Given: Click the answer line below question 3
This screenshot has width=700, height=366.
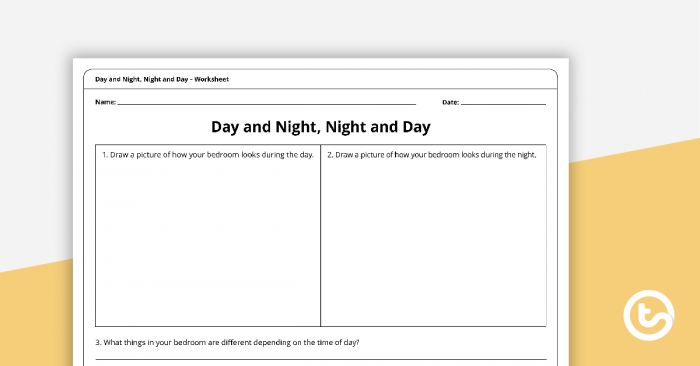Looking at the screenshot, I should (x=321, y=359).
